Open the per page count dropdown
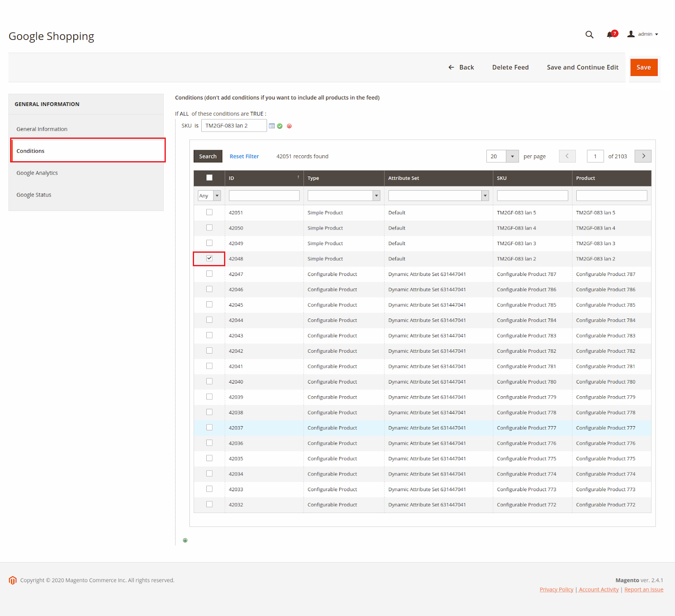675x616 pixels. [502, 157]
